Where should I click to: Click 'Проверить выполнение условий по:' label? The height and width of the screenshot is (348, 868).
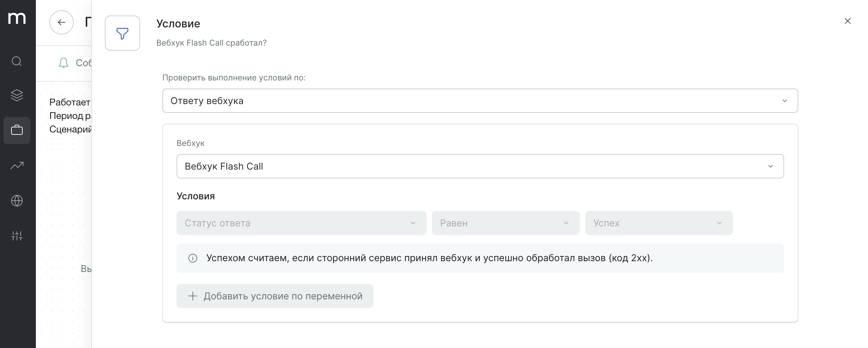point(234,78)
